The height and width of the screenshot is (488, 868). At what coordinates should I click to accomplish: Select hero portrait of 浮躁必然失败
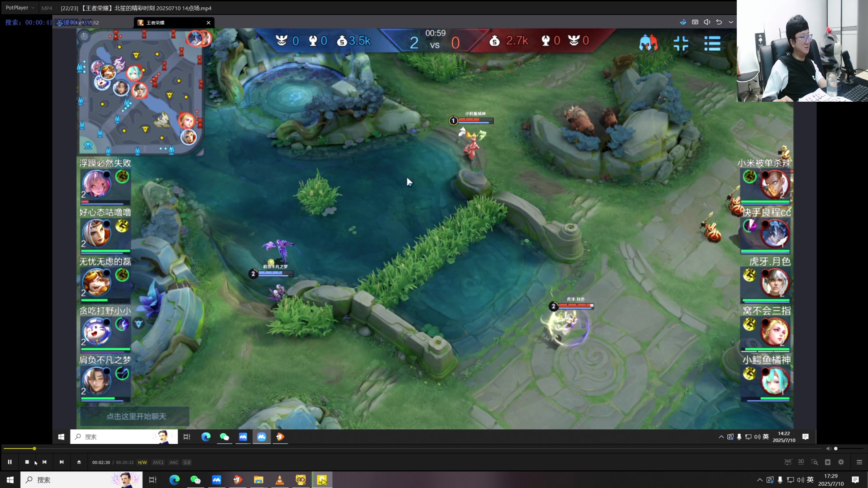coord(97,184)
